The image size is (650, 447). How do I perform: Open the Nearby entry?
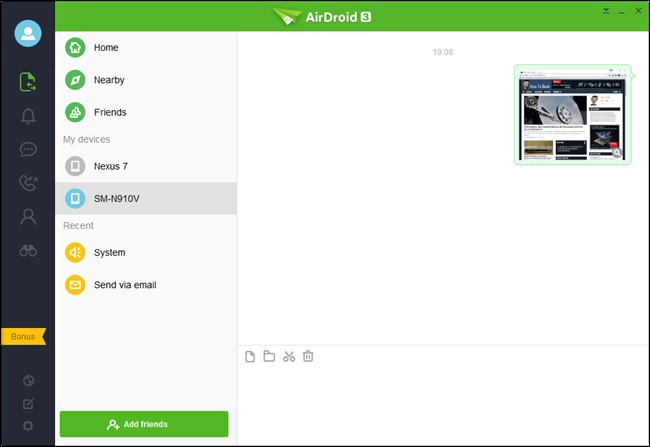tap(146, 80)
